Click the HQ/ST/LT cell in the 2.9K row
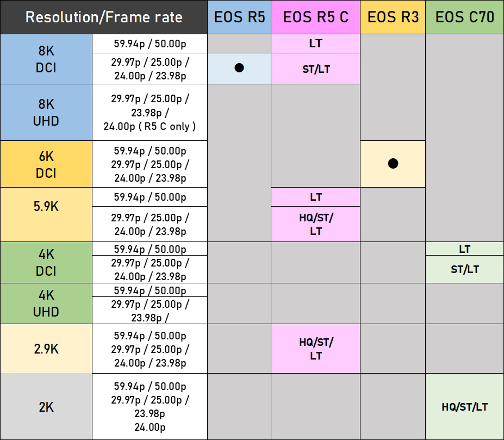Viewport: 504px width, 440px height. (315, 349)
